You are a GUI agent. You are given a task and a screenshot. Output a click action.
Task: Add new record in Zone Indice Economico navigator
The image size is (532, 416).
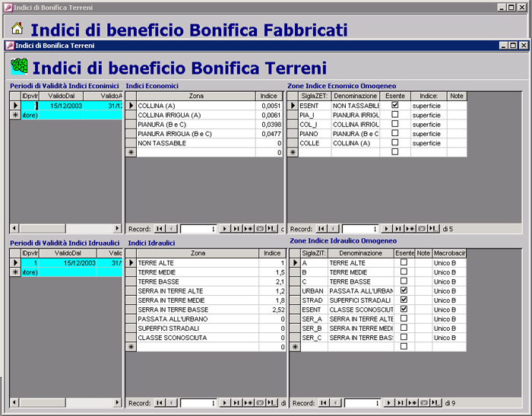pos(410,228)
